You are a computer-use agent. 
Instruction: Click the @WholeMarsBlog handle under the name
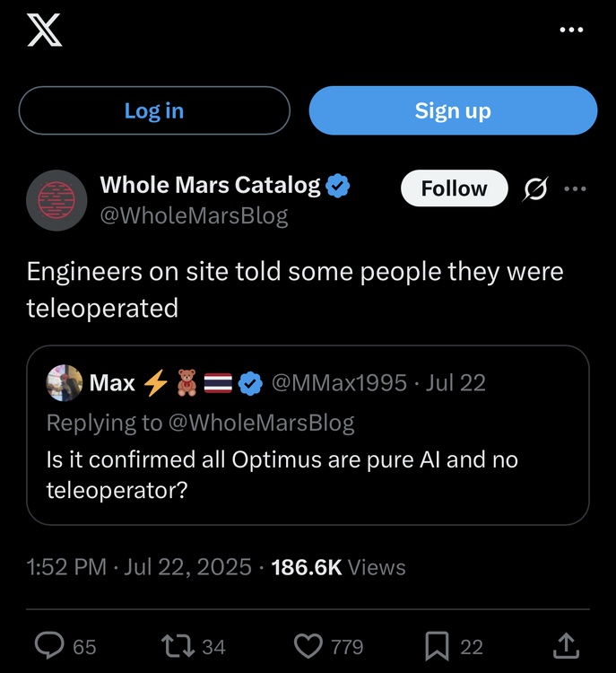point(194,216)
